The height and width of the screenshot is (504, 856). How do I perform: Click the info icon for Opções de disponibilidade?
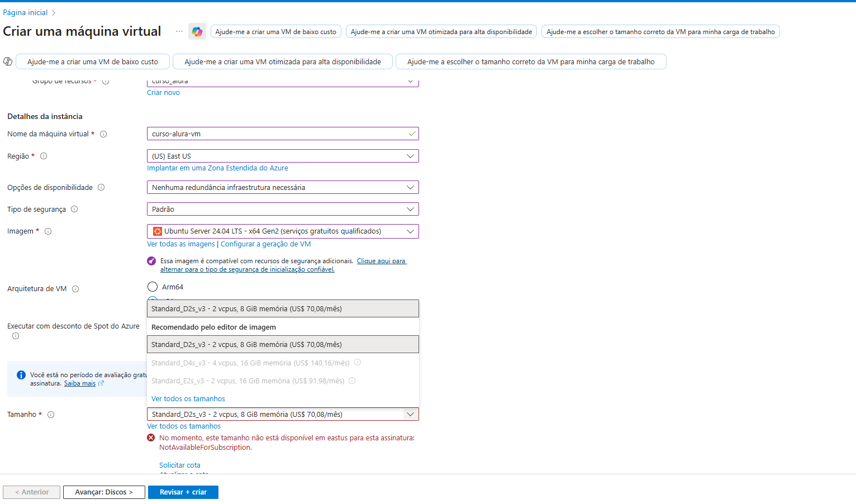[x=101, y=187]
